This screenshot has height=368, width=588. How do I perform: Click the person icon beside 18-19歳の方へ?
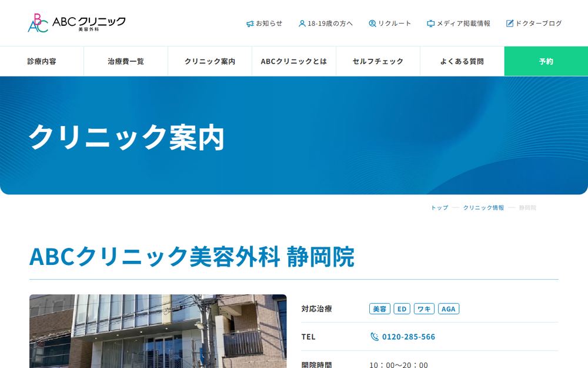[x=302, y=24]
